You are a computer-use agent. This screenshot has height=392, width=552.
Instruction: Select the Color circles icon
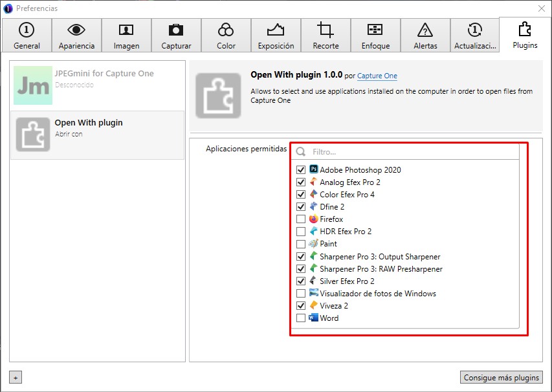pos(226,30)
